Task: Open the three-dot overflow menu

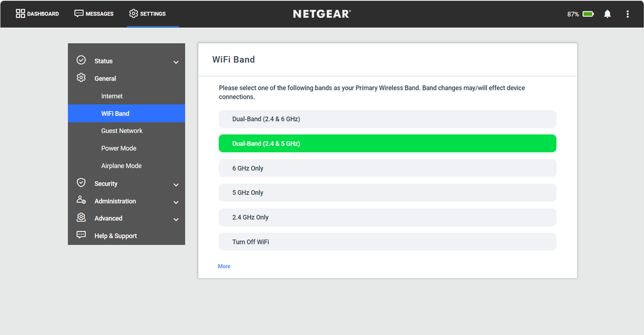Action: pos(628,14)
